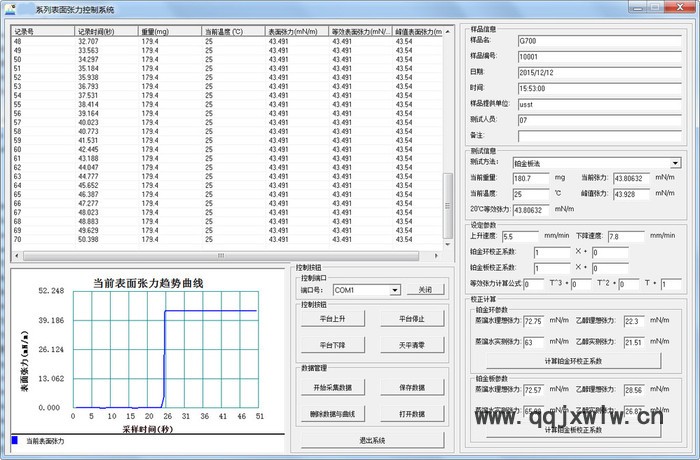Start data collection with 开始采集数据

click(x=332, y=388)
